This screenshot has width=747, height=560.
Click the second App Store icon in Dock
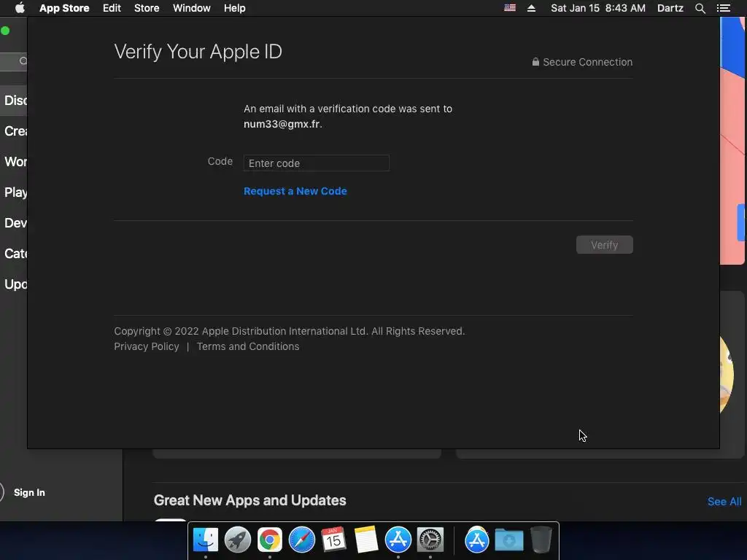coord(477,540)
